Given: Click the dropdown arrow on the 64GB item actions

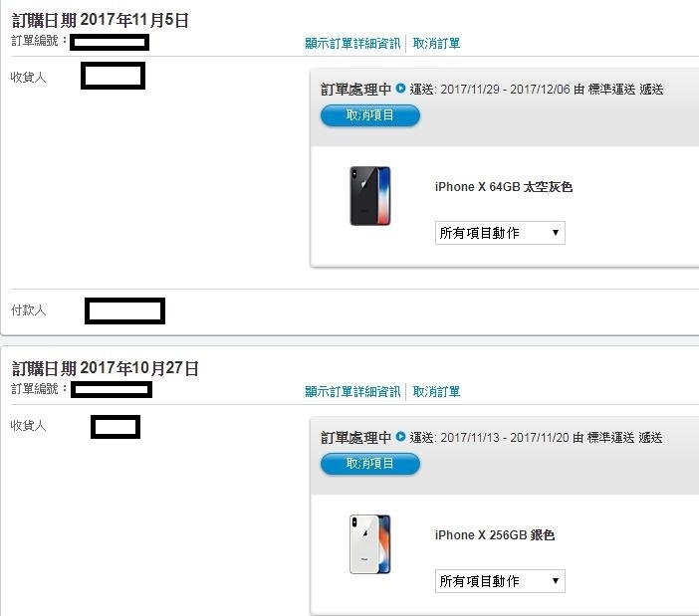Looking at the screenshot, I should [555, 233].
